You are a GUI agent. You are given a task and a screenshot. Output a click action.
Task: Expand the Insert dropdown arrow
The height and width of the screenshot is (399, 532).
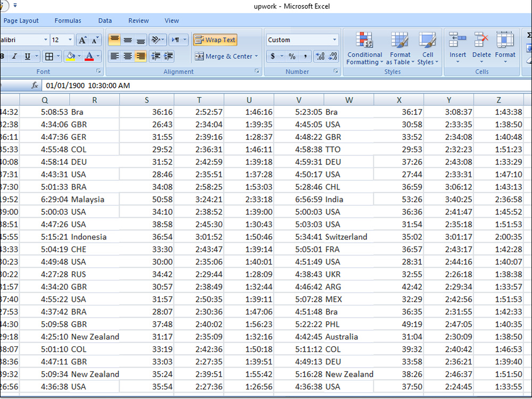(x=458, y=62)
